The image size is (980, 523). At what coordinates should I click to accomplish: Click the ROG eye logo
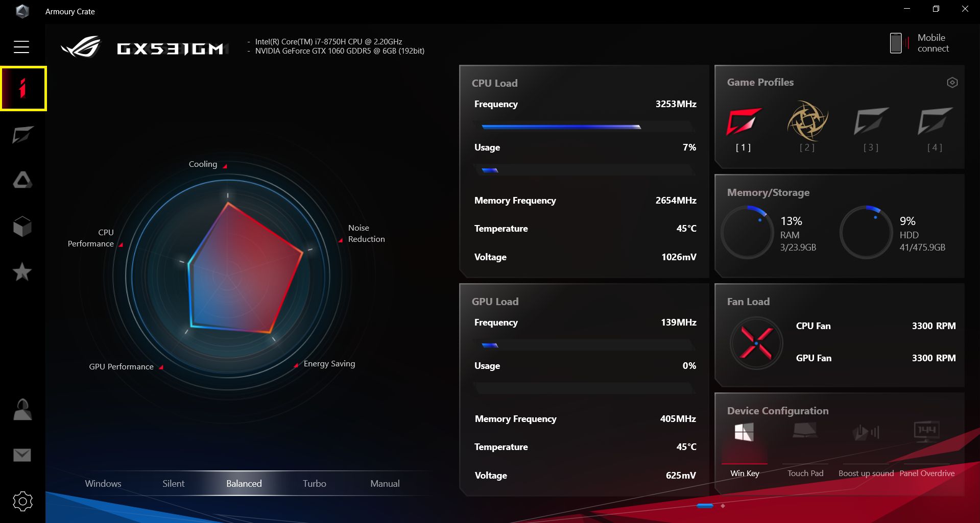point(81,47)
